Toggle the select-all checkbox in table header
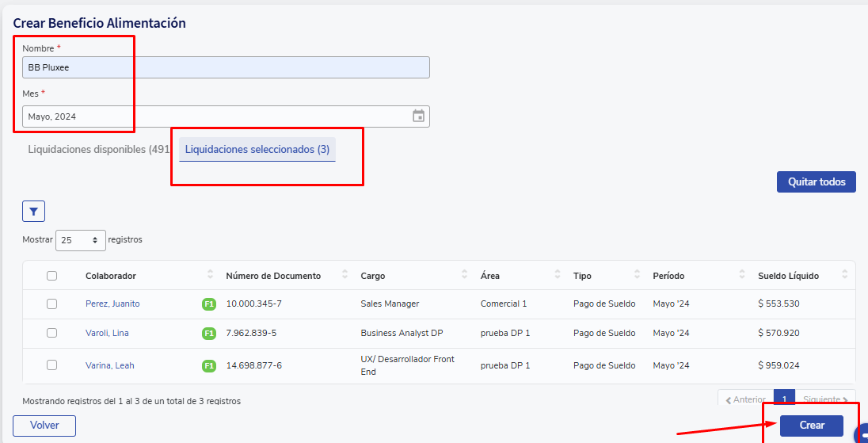 (51, 276)
